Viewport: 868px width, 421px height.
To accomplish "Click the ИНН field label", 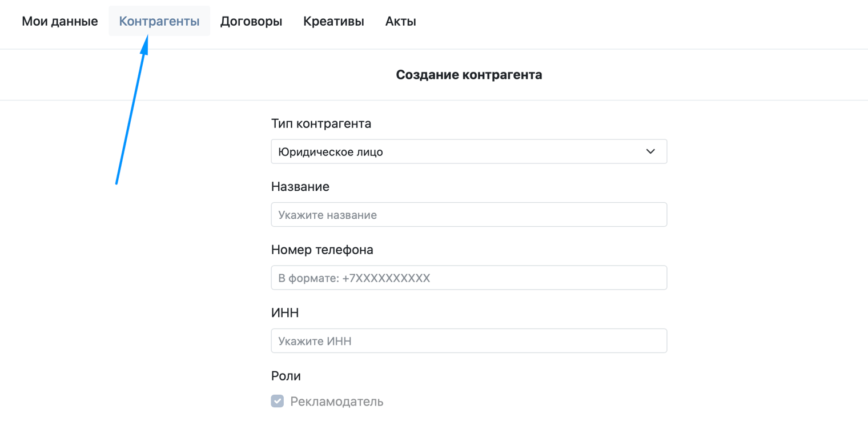I will click(285, 313).
